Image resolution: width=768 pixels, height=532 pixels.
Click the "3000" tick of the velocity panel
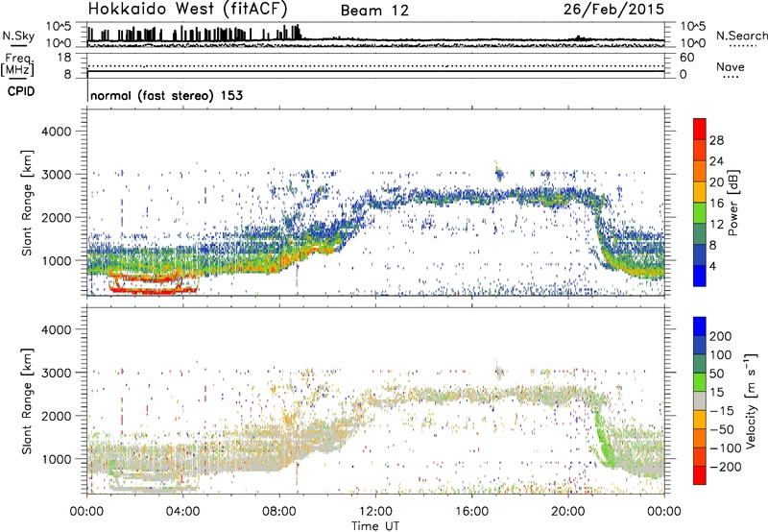pos(57,373)
